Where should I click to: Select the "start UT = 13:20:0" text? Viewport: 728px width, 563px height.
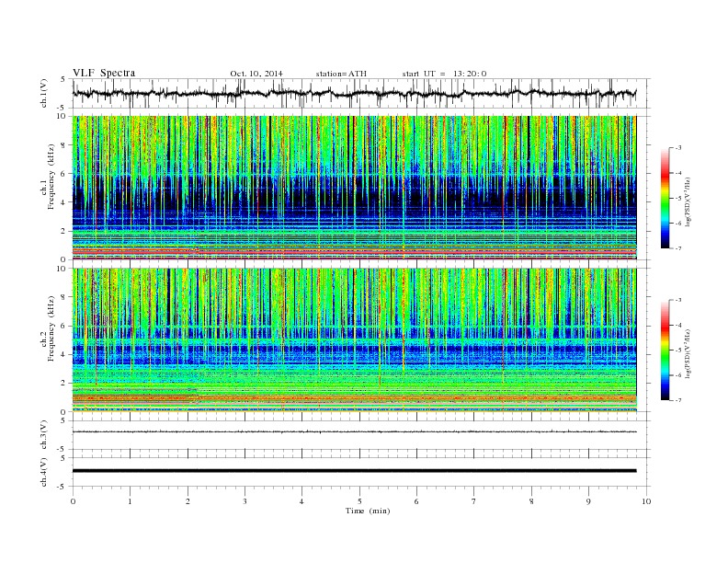[444, 74]
